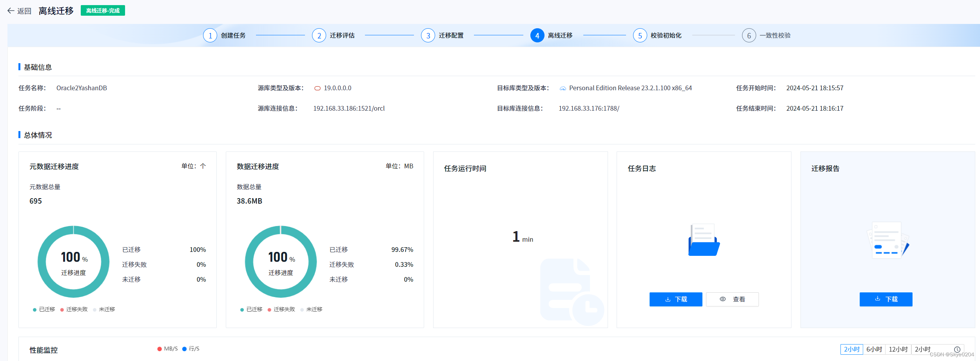Click the 离线迁移-完成 status badge

(103, 11)
